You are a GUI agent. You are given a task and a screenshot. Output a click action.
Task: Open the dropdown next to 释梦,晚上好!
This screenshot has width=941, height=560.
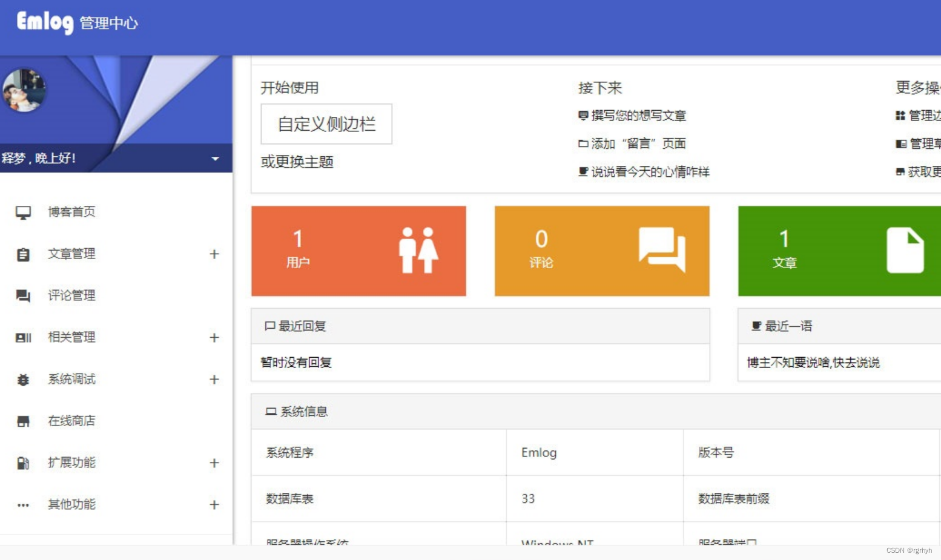[215, 158]
